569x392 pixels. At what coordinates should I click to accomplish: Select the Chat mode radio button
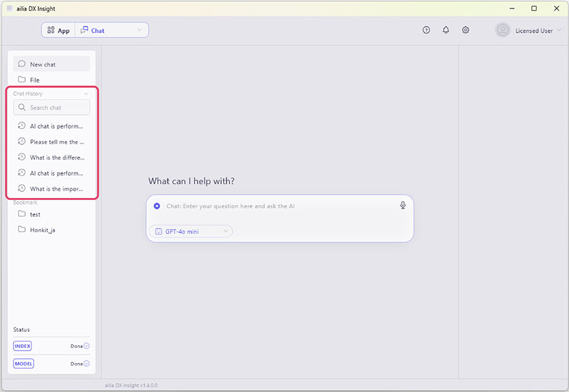(x=157, y=206)
